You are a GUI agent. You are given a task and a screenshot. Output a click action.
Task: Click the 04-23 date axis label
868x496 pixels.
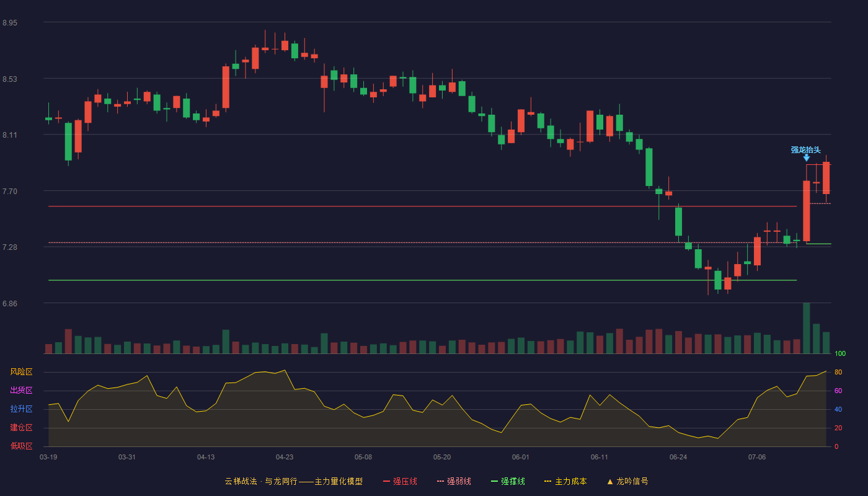(285, 457)
